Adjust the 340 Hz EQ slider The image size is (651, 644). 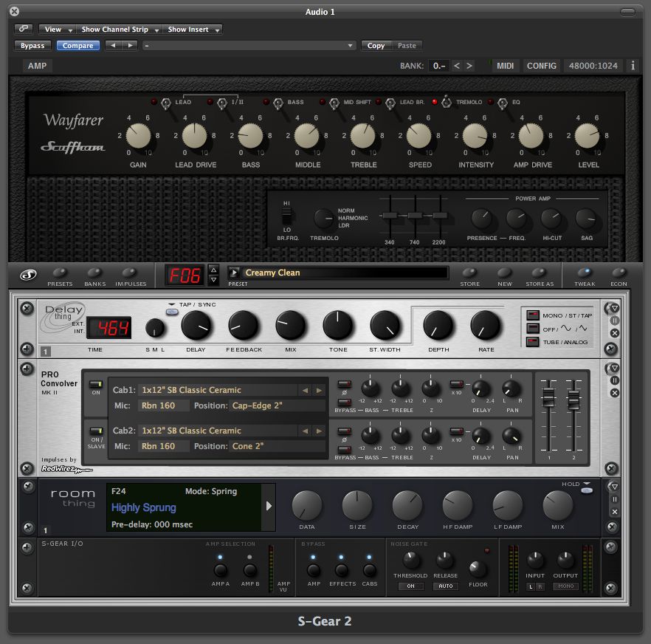[390, 215]
